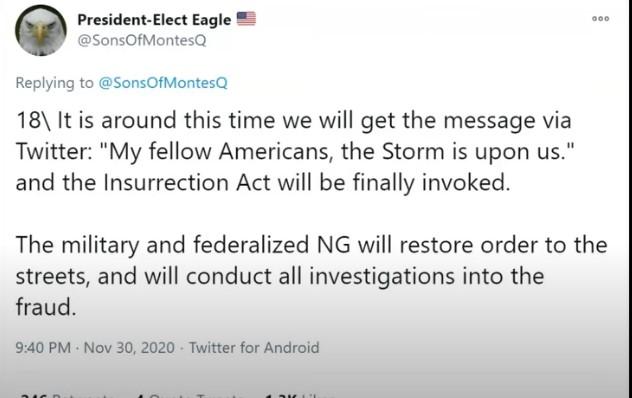Click the '18\' thread number in tweet
The image size is (632, 398).
coord(33,120)
